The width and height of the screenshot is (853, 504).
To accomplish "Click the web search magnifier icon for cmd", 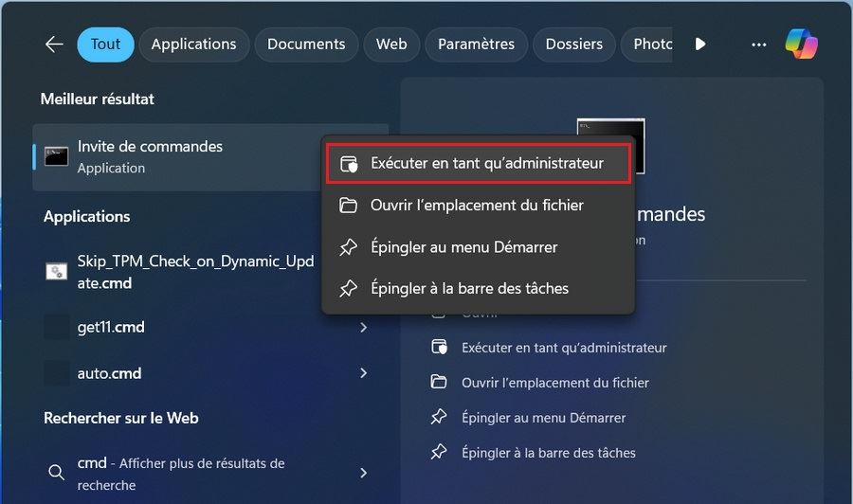I will (x=57, y=473).
